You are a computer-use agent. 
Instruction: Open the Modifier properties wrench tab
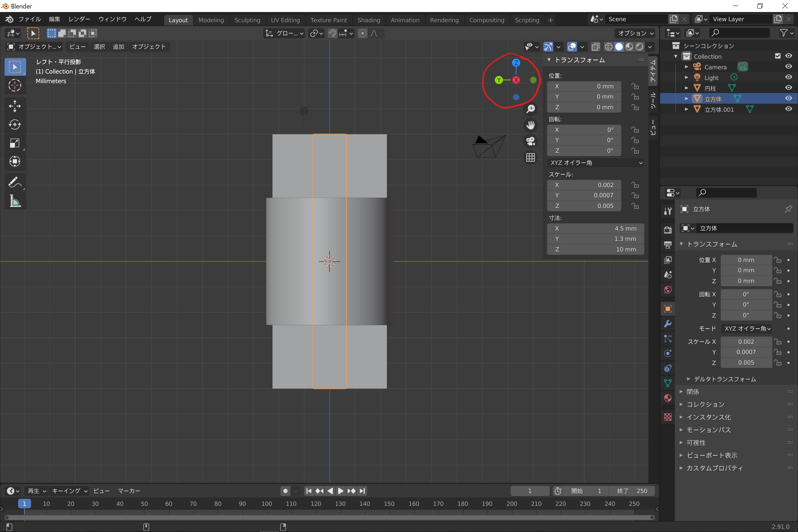point(667,324)
